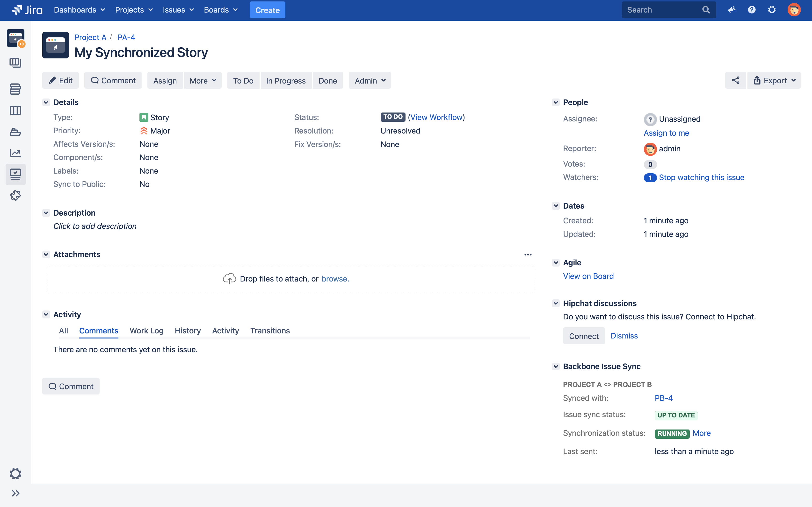Switch to the History activity tab

(x=188, y=331)
